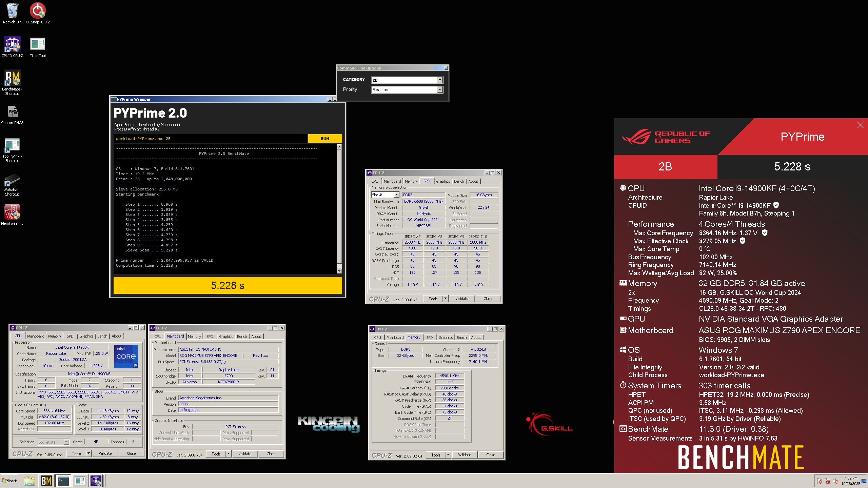Click the BenchMate version section icon
868x488 pixels.
pyautogui.click(x=623, y=429)
